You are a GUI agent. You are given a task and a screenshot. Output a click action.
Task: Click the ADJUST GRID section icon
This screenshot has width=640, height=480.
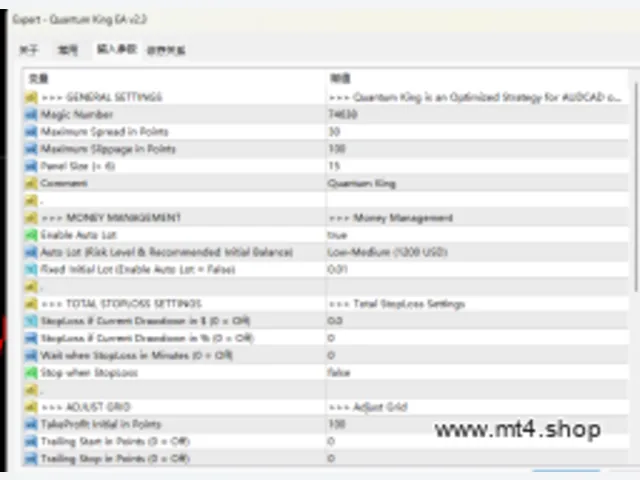pos(31,407)
